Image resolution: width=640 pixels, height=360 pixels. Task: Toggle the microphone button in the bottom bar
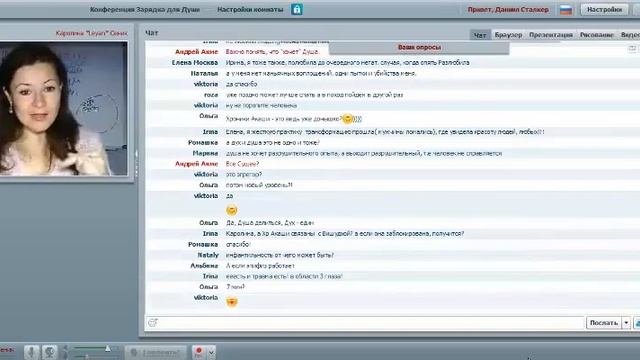point(31,352)
